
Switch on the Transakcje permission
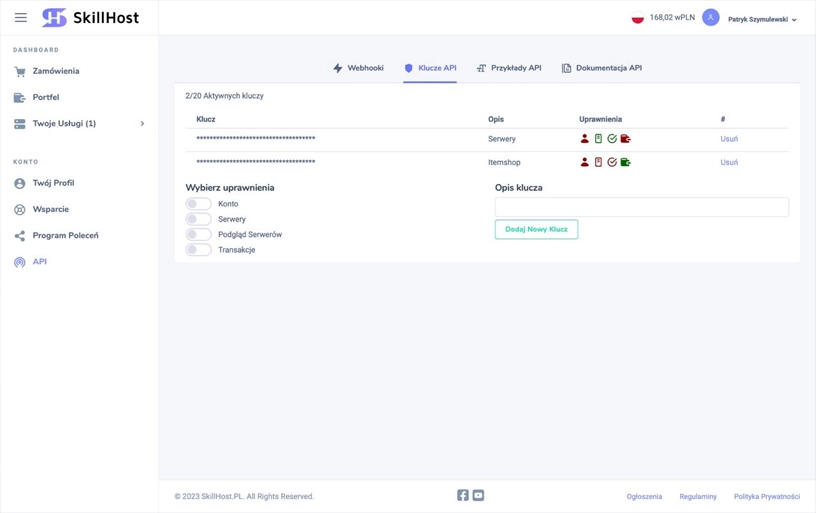pyautogui.click(x=198, y=250)
